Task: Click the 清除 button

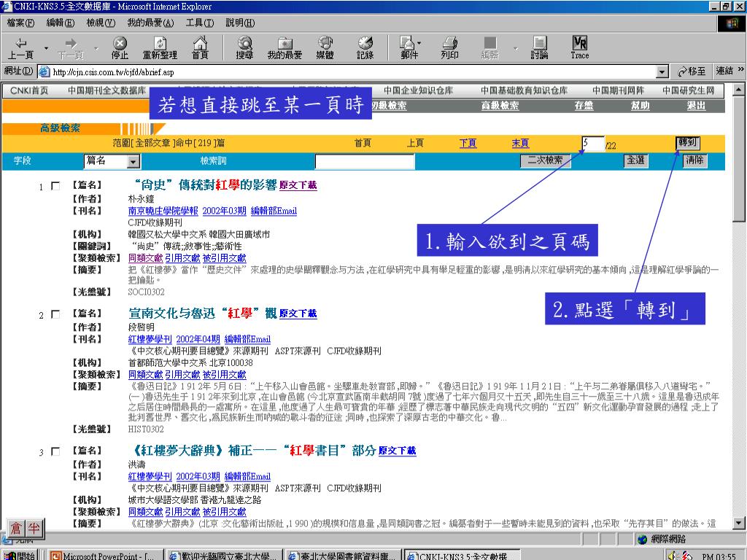Action: click(695, 160)
